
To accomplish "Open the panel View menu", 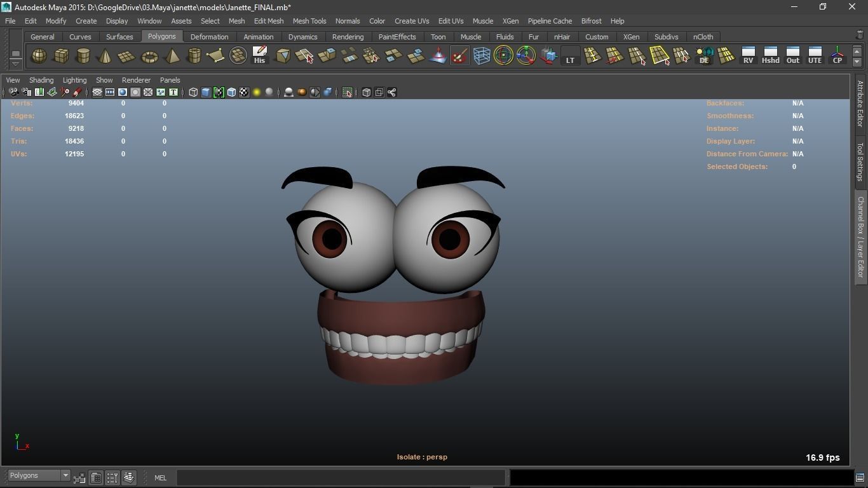I will coord(13,80).
